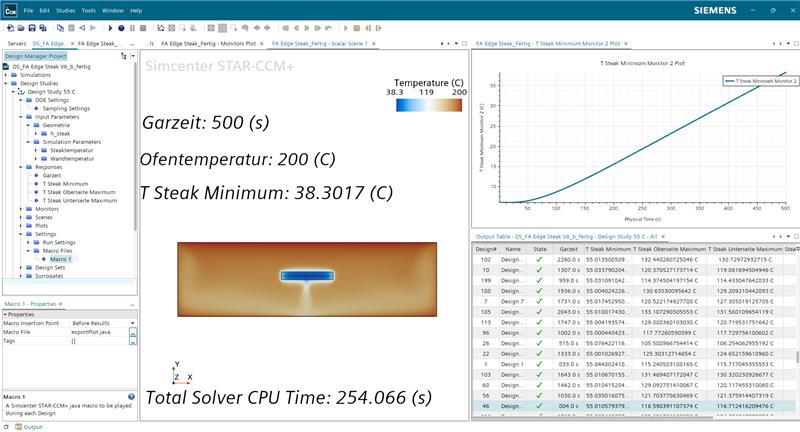The height and width of the screenshot is (432, 800).
Task: Click the Save icon in toolbar
Action: 31,28
